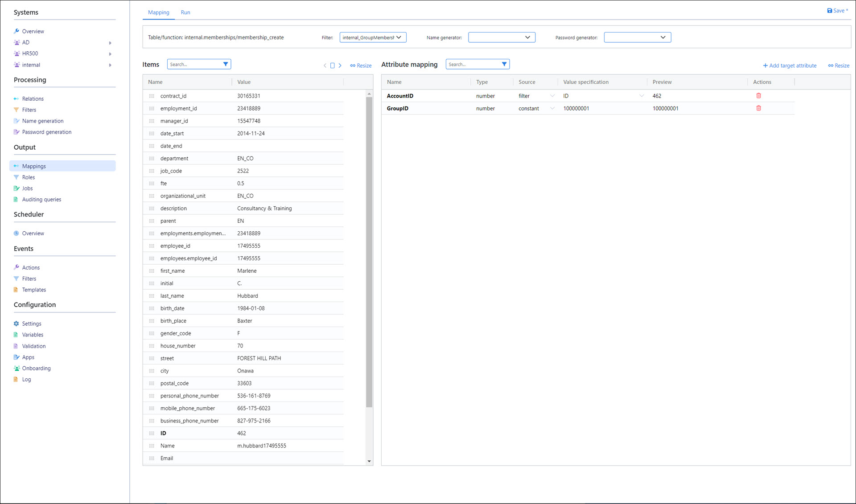Click the Items search filter funnel icon
Image resolution: width=856 pixels, height=504 pixels.
226,64
